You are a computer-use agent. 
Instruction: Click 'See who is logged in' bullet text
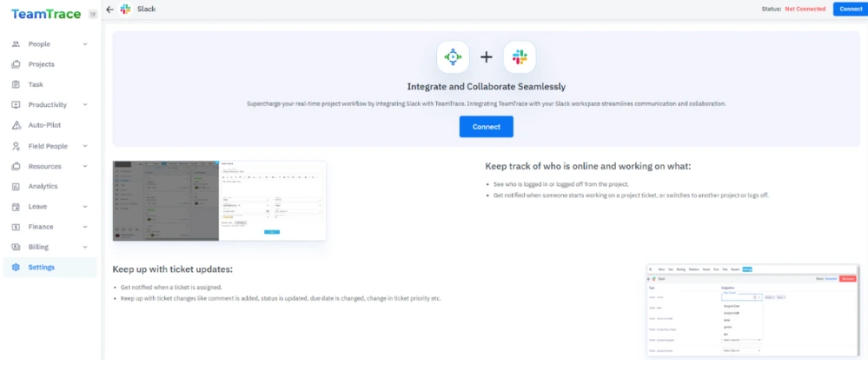pos(560,184)
